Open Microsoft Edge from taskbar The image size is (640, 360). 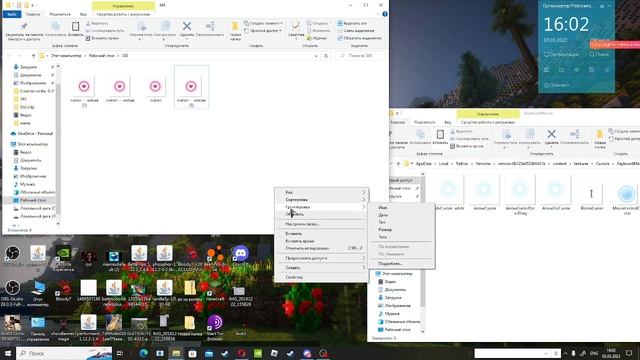(x=144, y=353)
